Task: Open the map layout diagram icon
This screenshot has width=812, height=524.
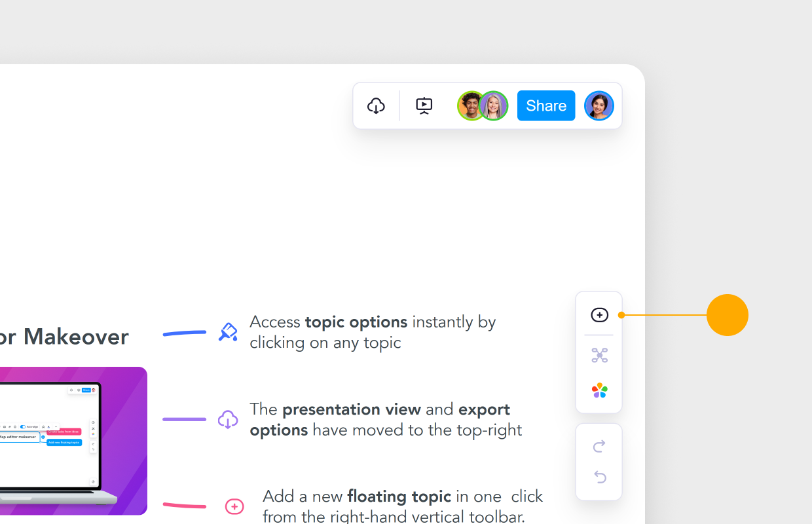Action: [x=599, y=356]
